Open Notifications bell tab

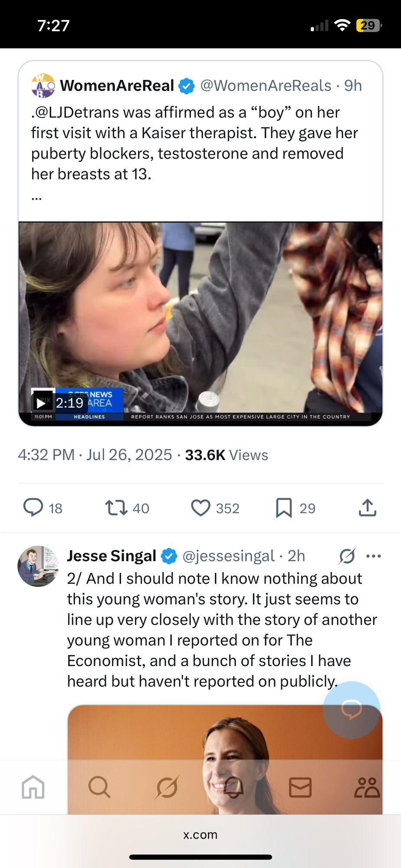tap(233, 787)
